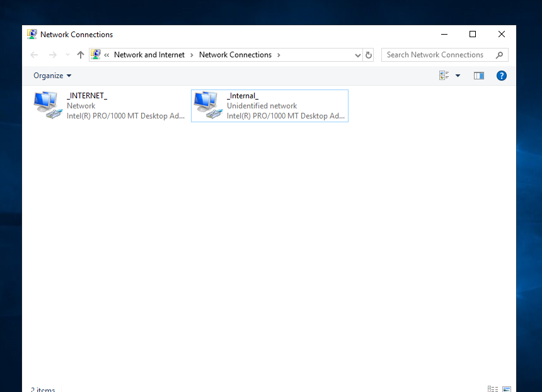Click the _INTERNET_ connection name
Screen dimensions: 542x392
click(x=87, y=95)
